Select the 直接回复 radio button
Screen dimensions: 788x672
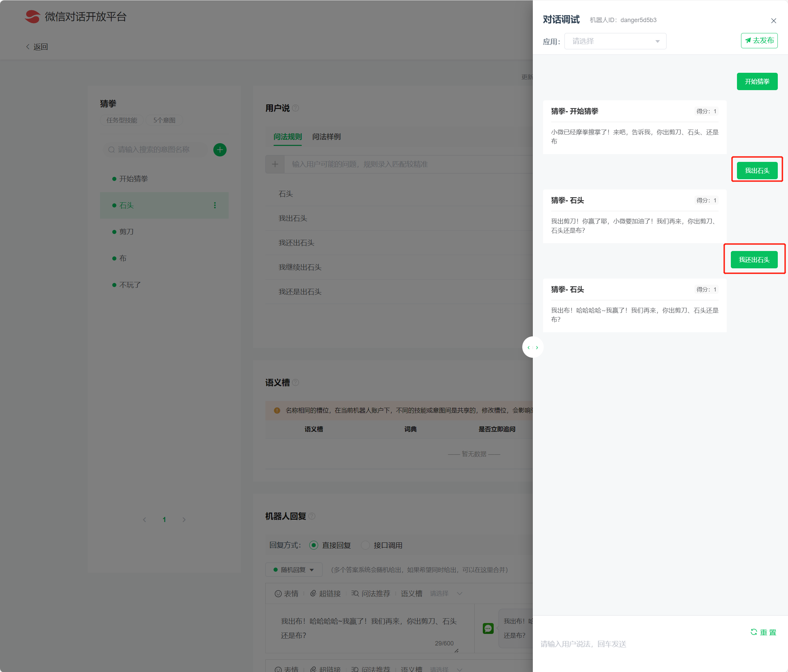pyautogui.click(x=314, y=545)
